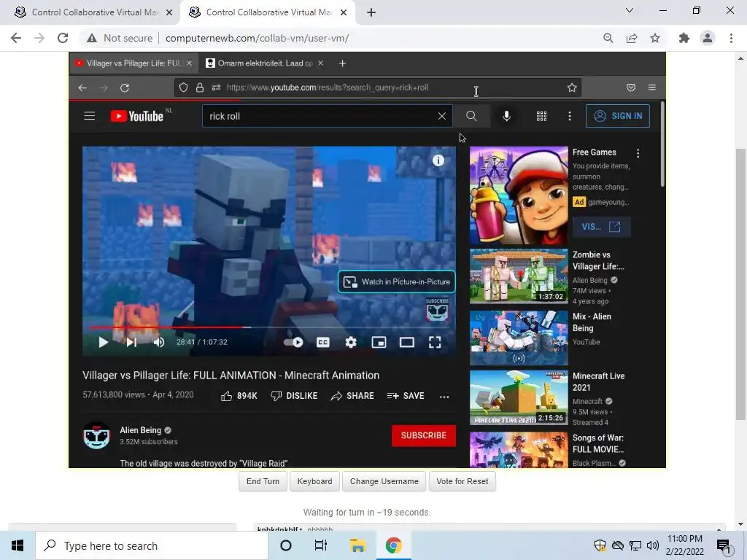The image size is (747, 560).
Task: Open YouTube apps grid
Action: 542,116
